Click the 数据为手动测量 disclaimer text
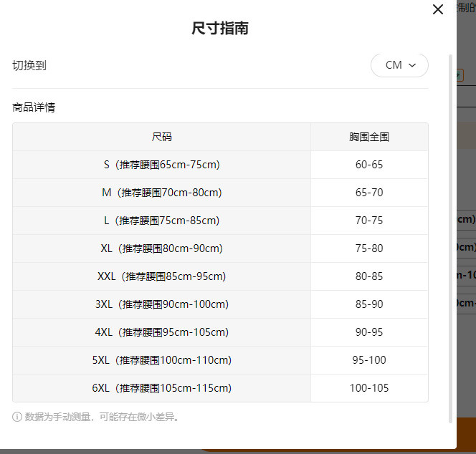 click(102, 417)
